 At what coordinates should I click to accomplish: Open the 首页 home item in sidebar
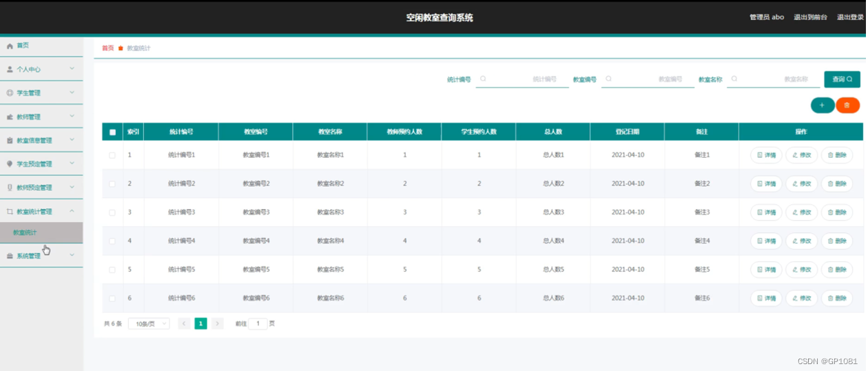[41, 46]
